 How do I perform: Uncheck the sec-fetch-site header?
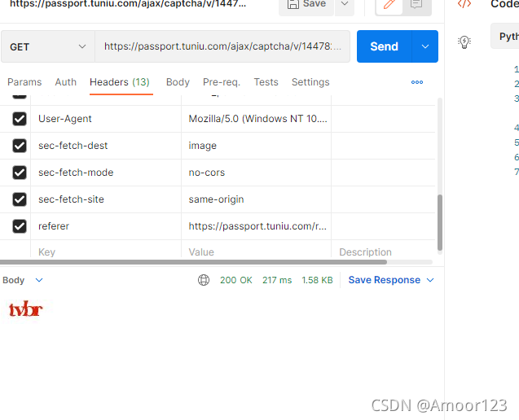20,199
